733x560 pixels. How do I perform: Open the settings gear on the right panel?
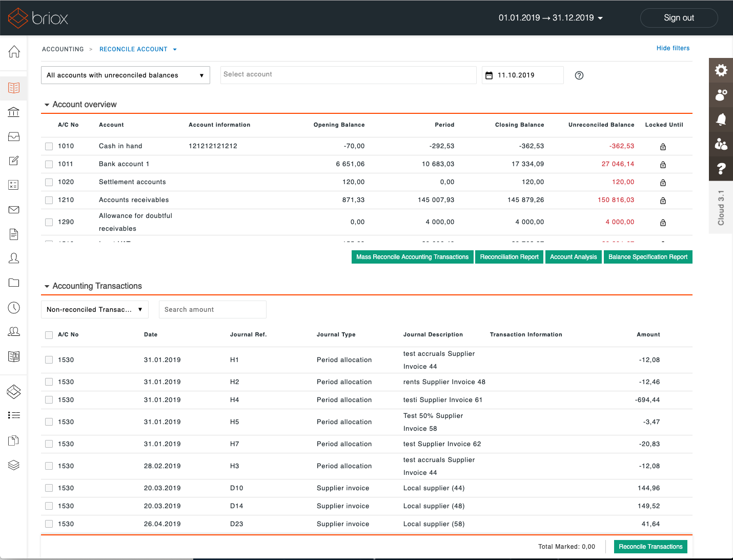[721, 70]
